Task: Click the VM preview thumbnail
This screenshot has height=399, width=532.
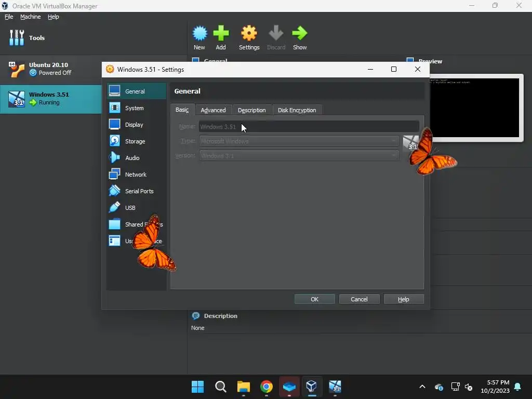Action: pyautogui.click(x=475, y=108)
